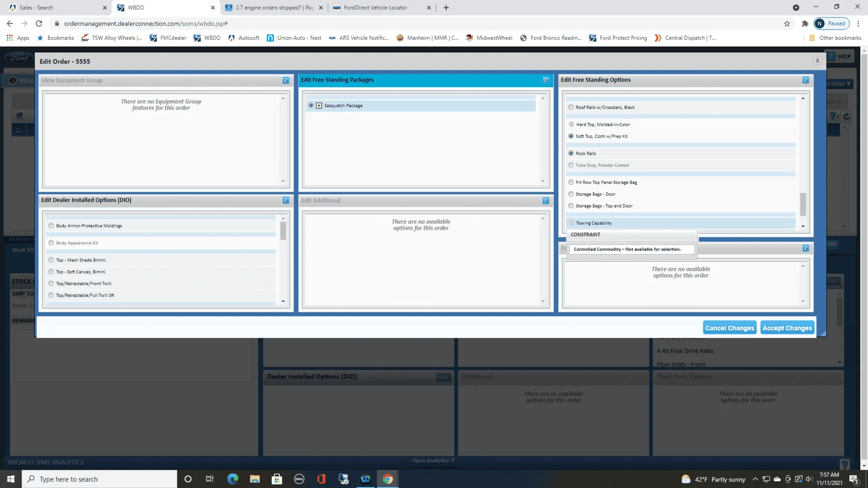Image resolution: width=868 pixels, height=488 pixels.
Task: Switch to 2.7 engine orders stopped tab
Action: [273, 7]
